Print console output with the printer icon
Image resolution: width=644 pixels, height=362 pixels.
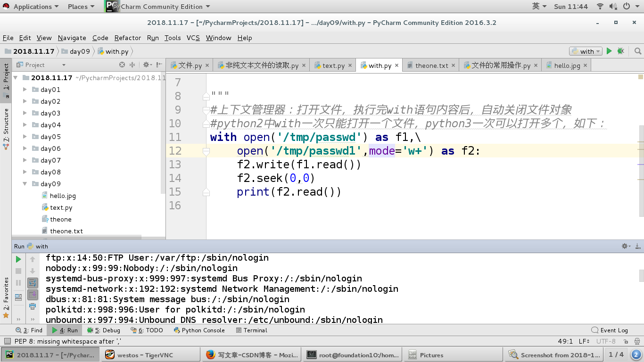(x=33, y=306)
